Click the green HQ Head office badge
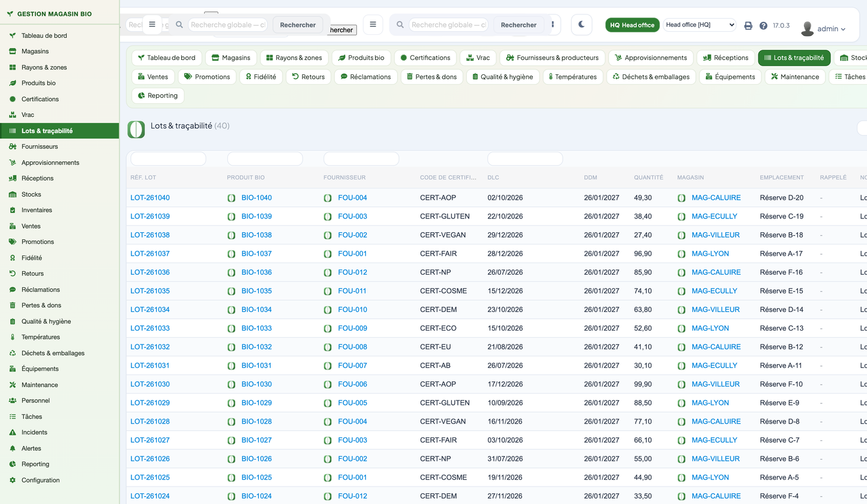Screen dimensions: 867x504 (x=632, y=25)
